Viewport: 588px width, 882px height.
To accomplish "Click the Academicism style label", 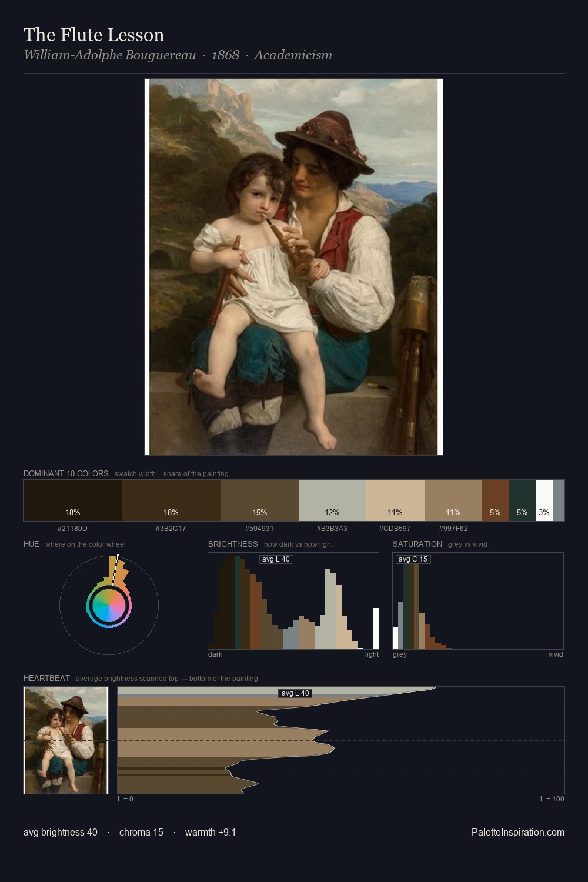I will 293,55.
